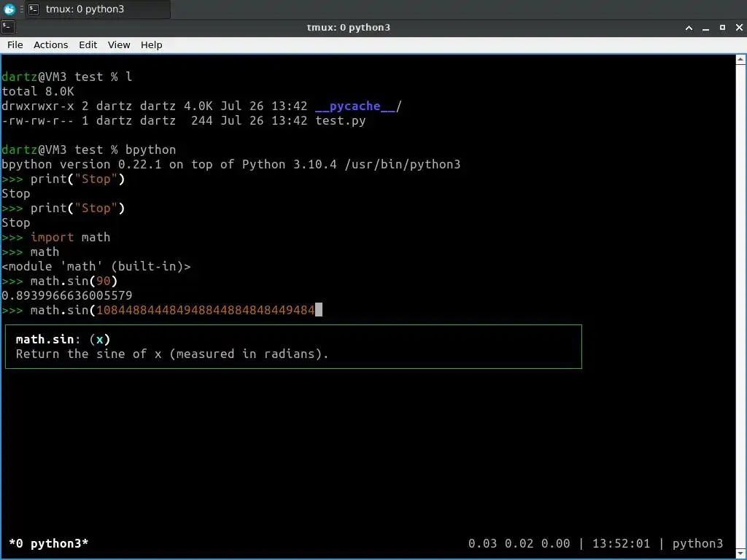Click the 0.8939966636005579 result

point(67,296)
